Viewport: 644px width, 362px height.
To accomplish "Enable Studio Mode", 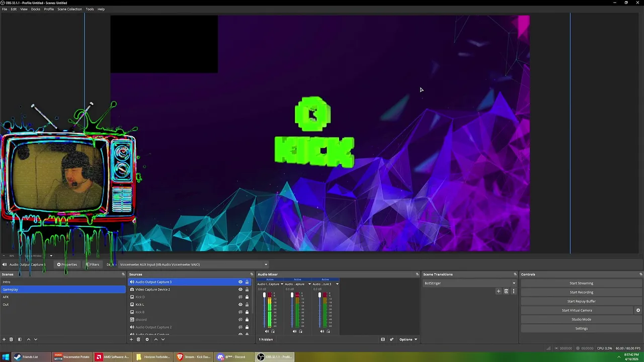I will coord(581,319).
